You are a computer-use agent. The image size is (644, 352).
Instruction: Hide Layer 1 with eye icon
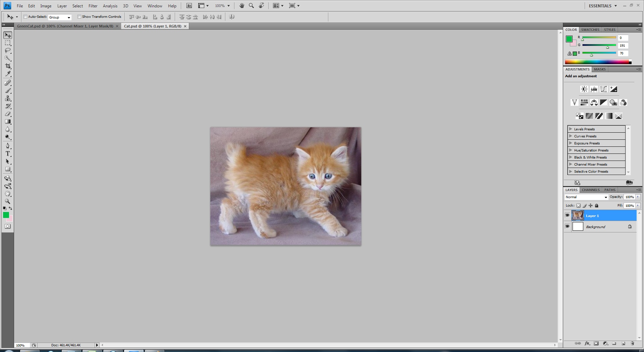(567, 215)
